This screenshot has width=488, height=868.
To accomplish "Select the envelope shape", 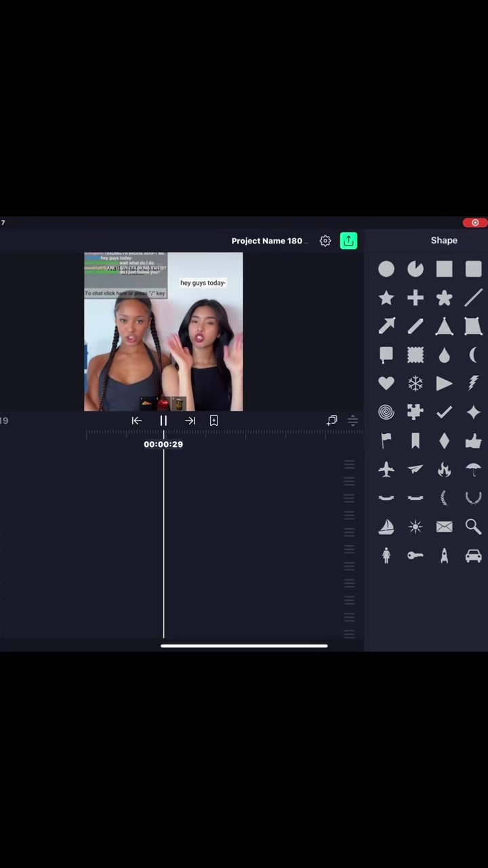I will point(444,527).
